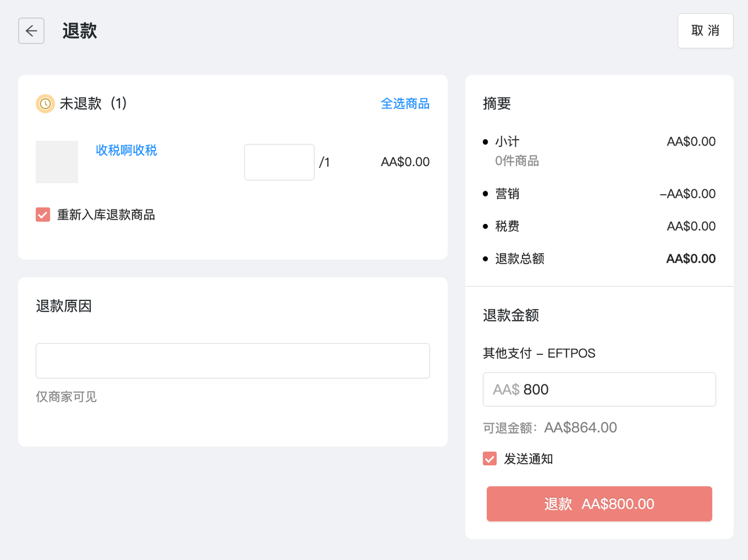Click the 退款金额 section heading
This screenshot has height=560, width=748.
pyautogui.click(x=511, y=315)
